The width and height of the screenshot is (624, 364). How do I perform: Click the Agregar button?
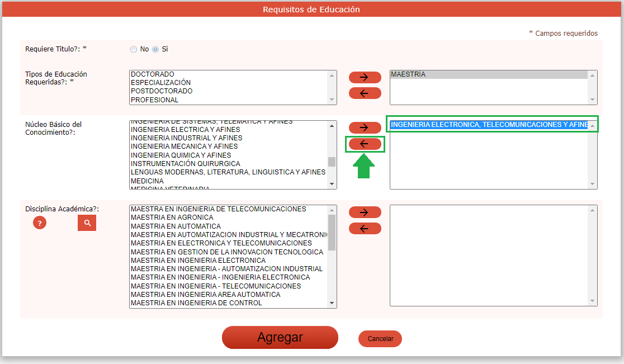tap(280, 338)
